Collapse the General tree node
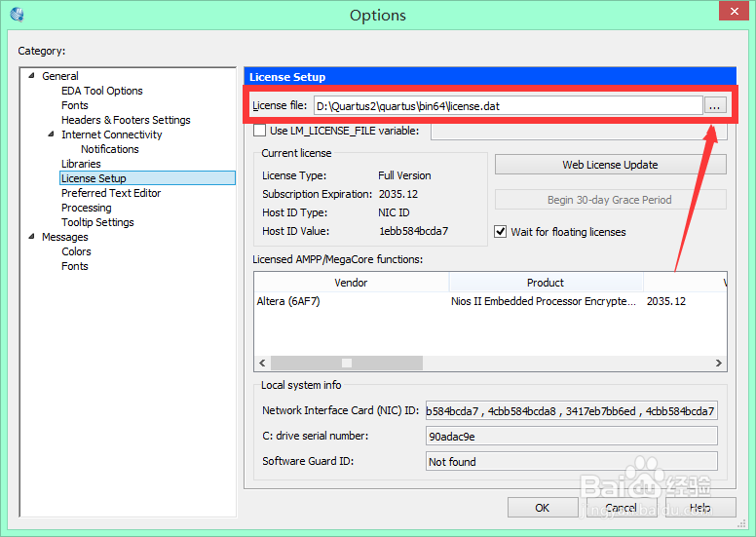The width and height of the screenshot is (756, 537). coord(32,76)
